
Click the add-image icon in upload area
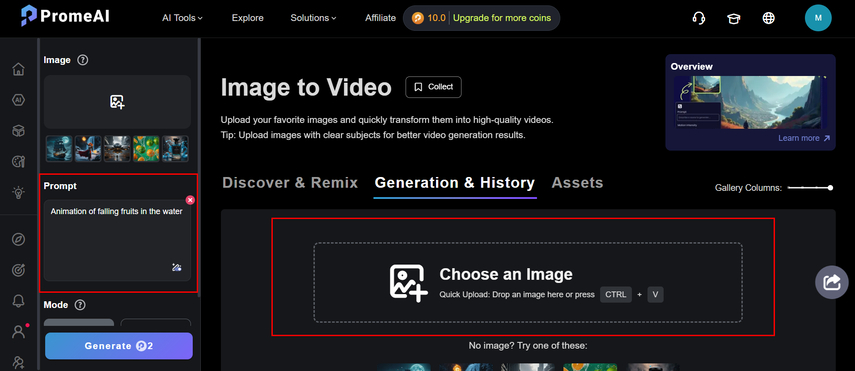[x=408, y=283]
